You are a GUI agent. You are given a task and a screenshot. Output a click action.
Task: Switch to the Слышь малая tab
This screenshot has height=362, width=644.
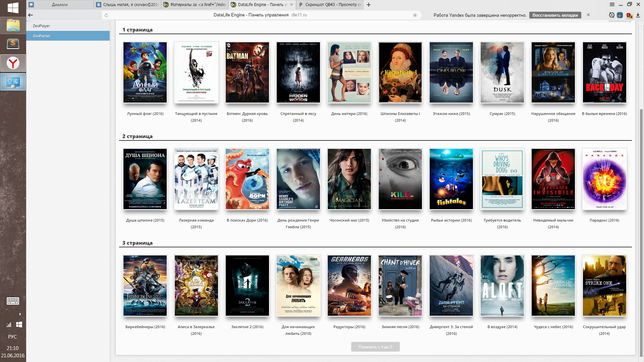click(x=128, y=5)
